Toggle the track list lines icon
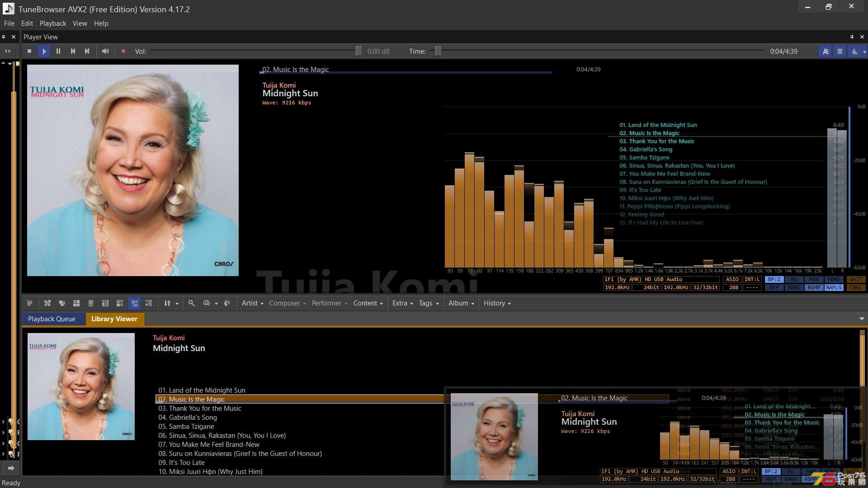The image size is (868, 488). 840,52
